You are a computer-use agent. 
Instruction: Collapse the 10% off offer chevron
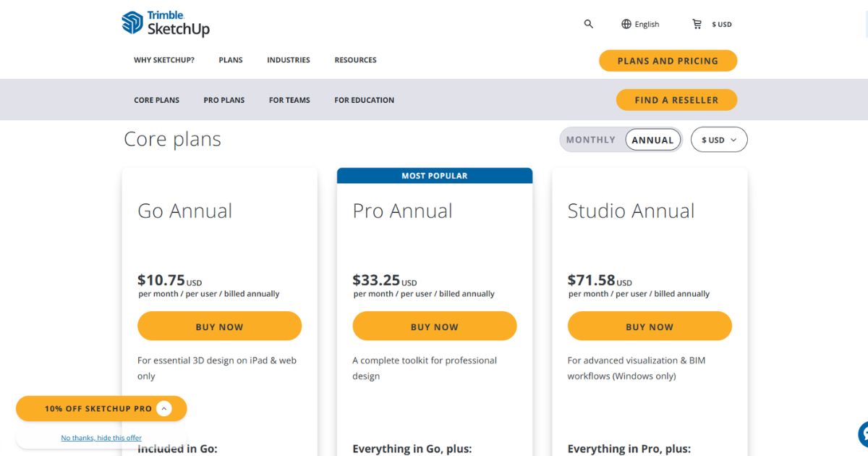click(x=164, y=408)
